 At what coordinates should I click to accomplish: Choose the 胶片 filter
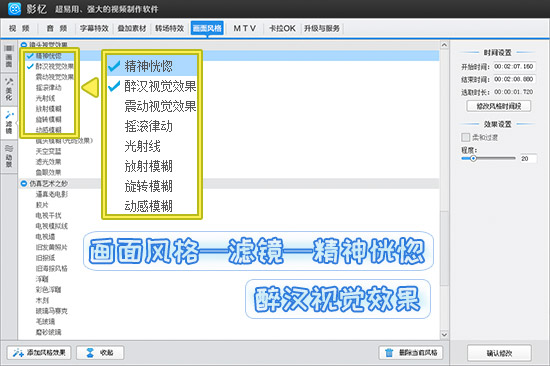(x=42, y=205)
